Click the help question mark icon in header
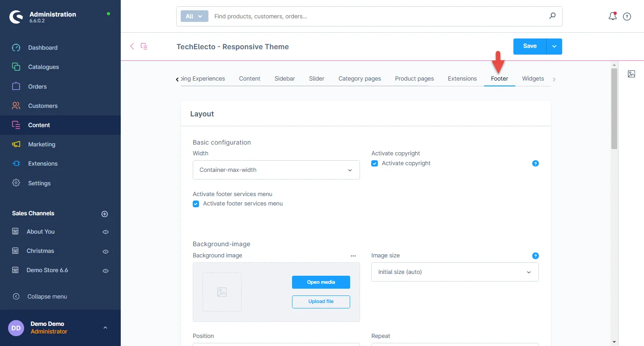644x346 pixels. [x=627, y=17]
